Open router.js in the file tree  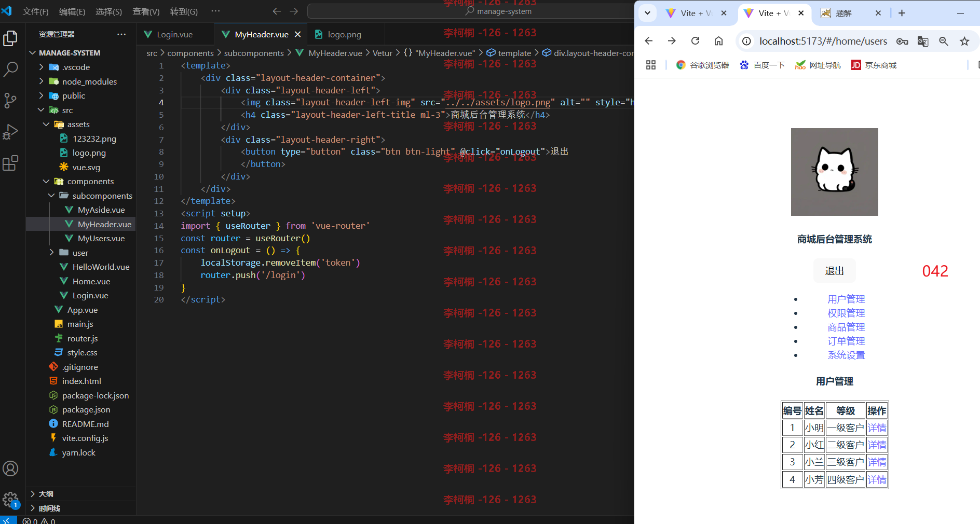tap(83, 338)
